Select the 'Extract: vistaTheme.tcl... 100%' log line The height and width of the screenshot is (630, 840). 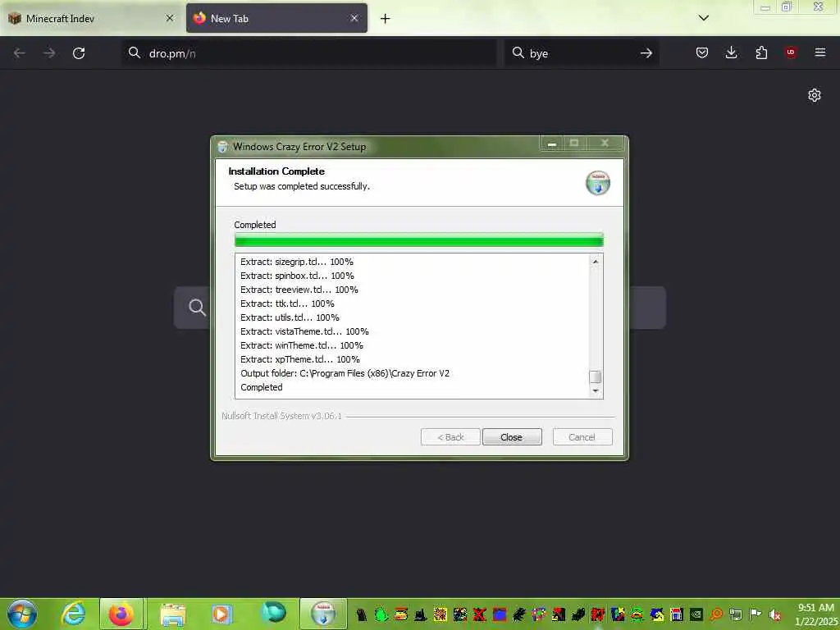(305, 331)
